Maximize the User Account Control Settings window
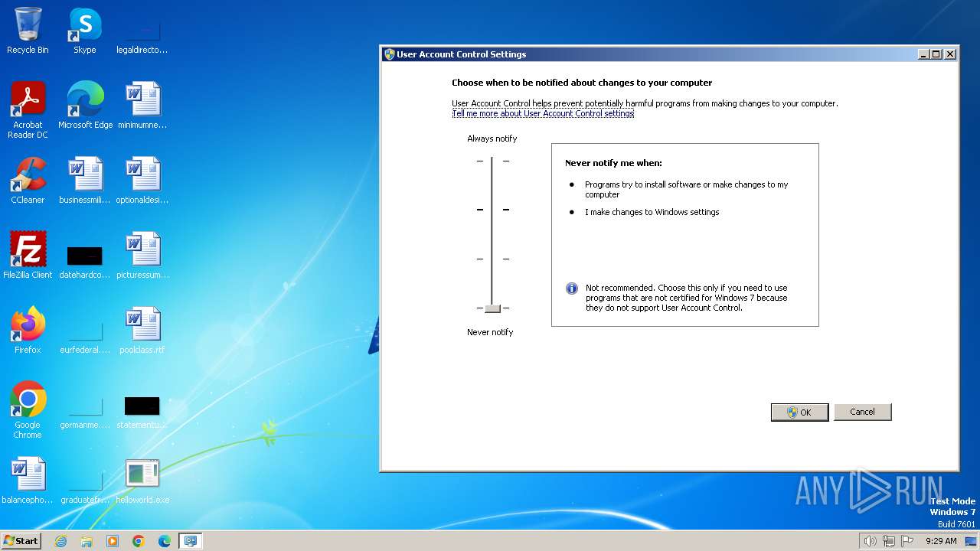This screenshot has width=980, height=551. [x=936, y=54]
